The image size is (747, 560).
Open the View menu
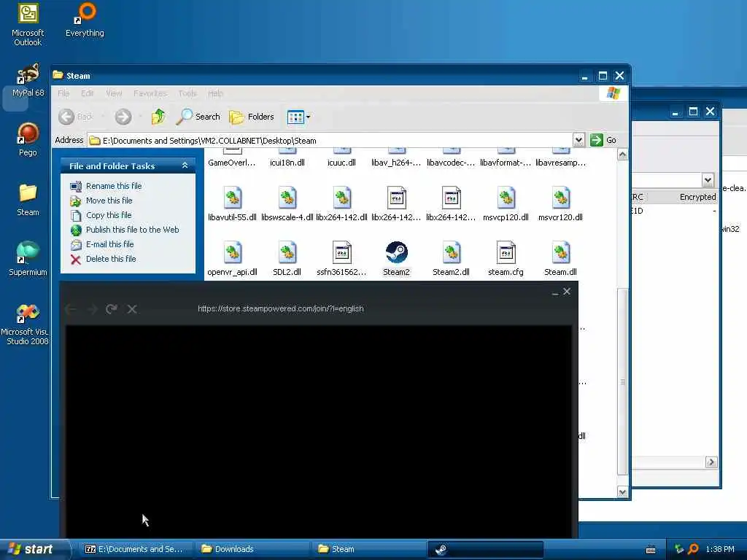tap(114, 93)
